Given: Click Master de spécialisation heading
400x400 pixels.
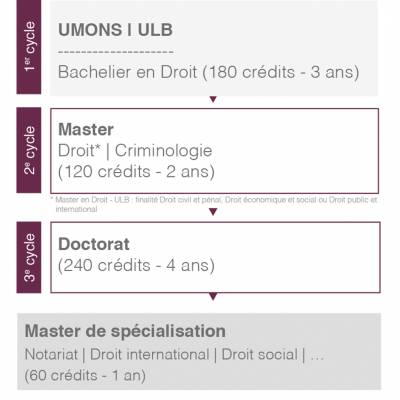Looking at the screenshot, I should coord(125,331).
